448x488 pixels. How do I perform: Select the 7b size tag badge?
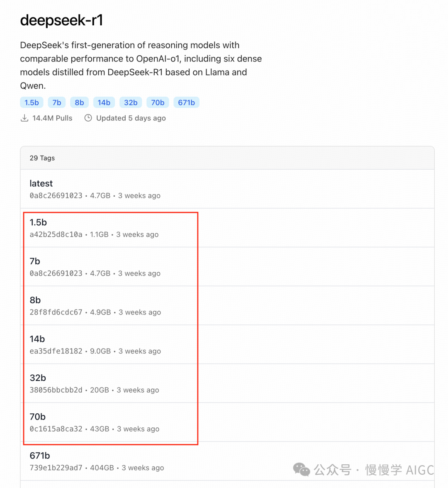pos(57,102)
